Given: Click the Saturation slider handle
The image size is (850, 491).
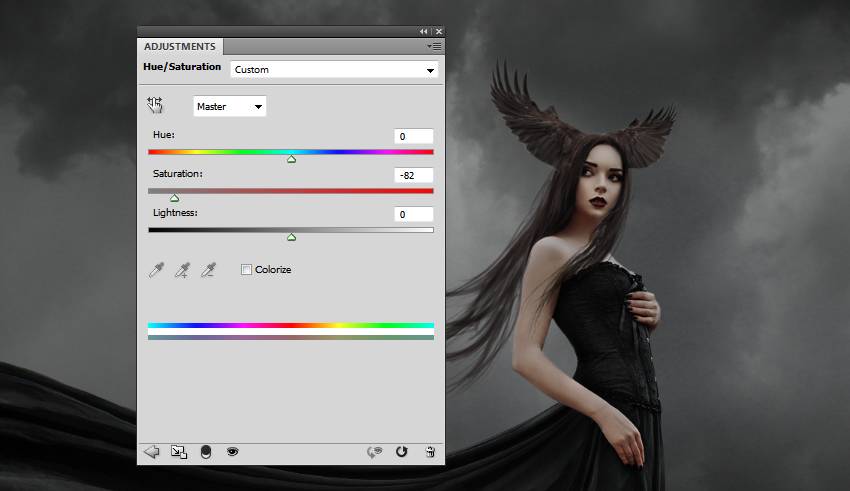Looking at the screenshot, I should click(174, 198).
